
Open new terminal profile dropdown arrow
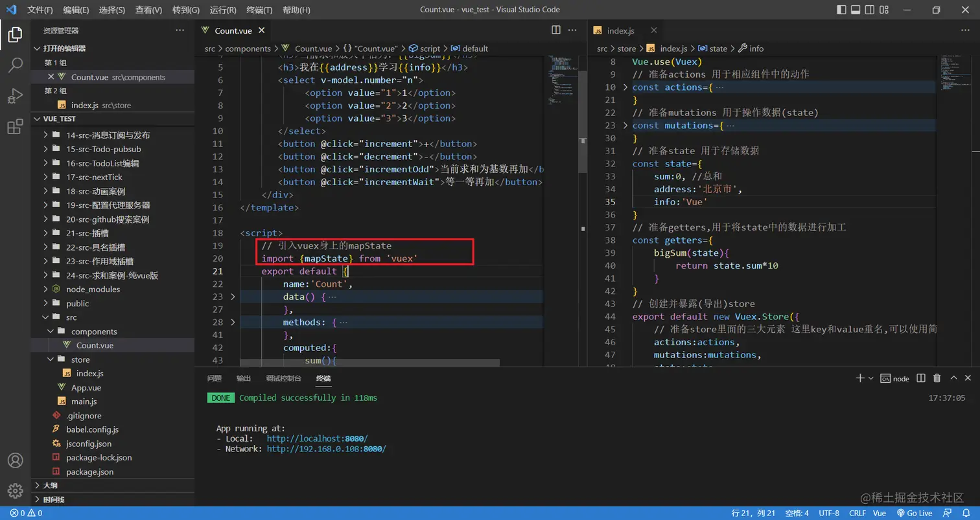coord(870,378)
